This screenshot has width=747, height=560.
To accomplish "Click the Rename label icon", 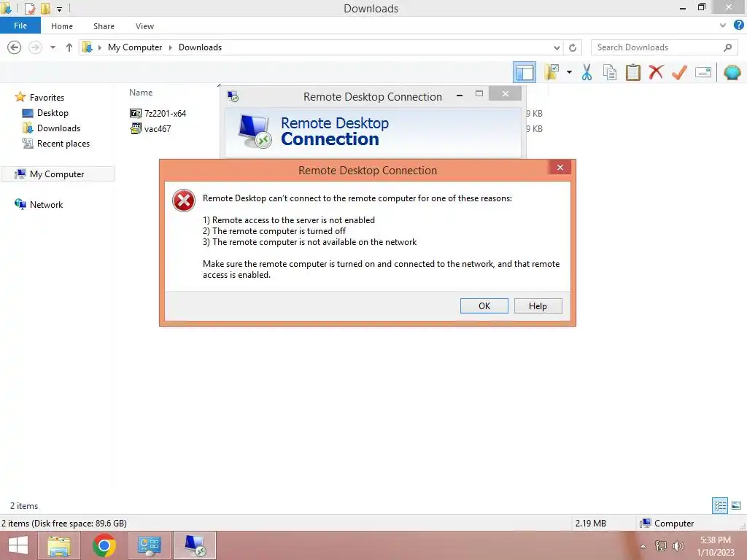I will (703, 72).
